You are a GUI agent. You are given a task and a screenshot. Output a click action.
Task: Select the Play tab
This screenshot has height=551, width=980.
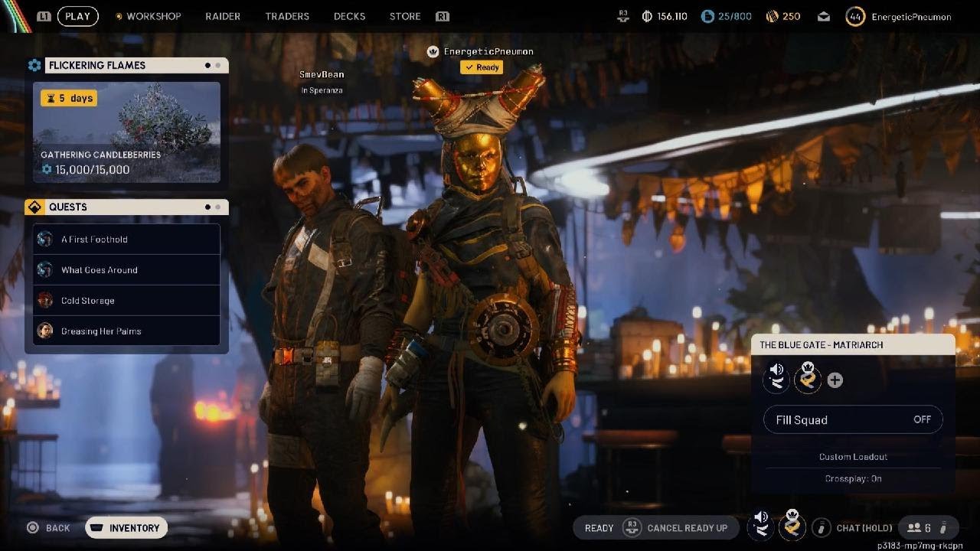tap(78, 16)
